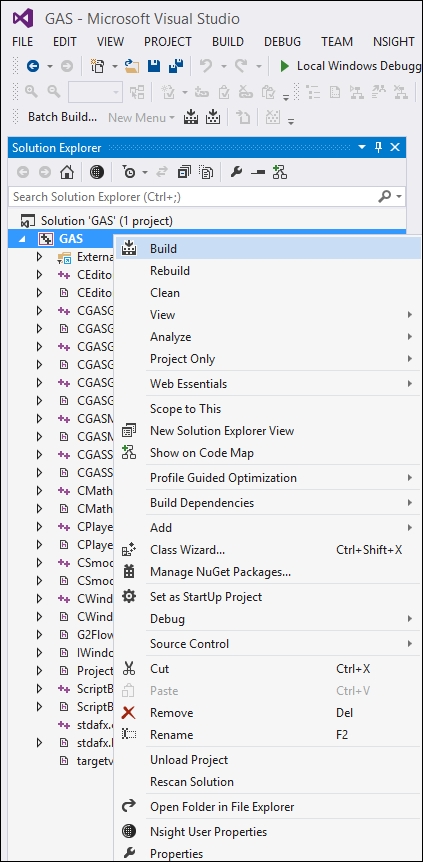Click the second build icon after New Menu

(x=212, y=117)
